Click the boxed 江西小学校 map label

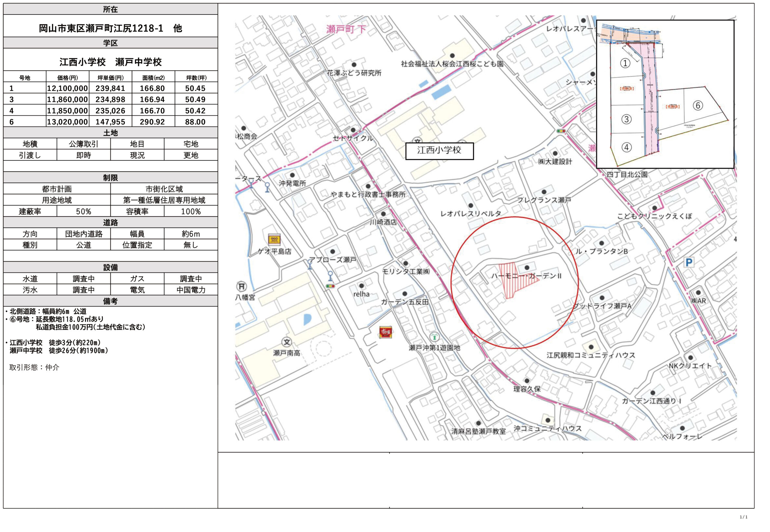pyautogui.click(x=439, y=151)
